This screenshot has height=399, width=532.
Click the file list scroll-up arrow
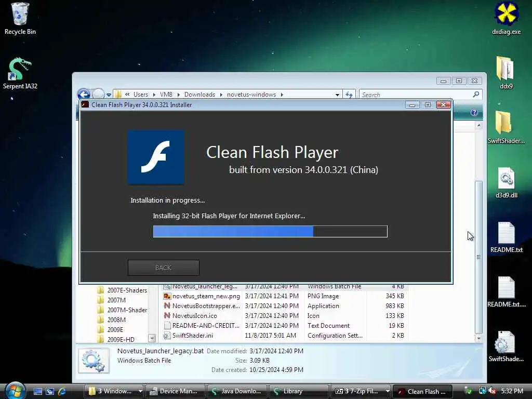tap(478, 126)
